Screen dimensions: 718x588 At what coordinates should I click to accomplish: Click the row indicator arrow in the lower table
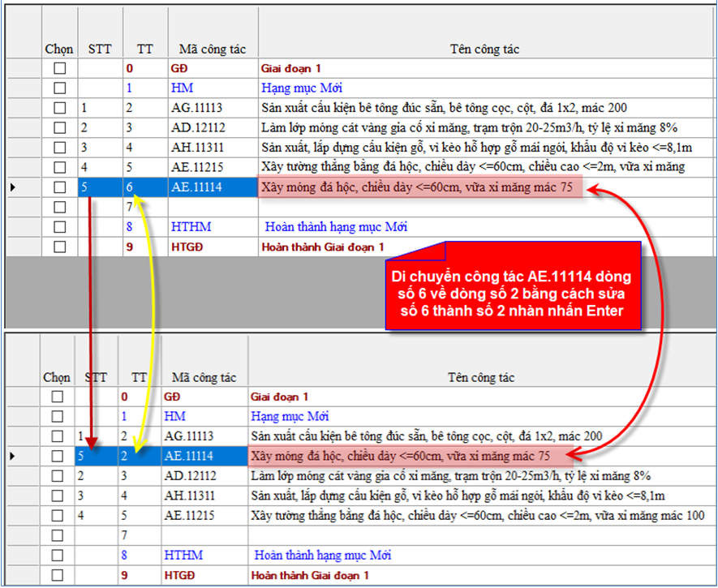pyautogui.click(x=10, y=457)
